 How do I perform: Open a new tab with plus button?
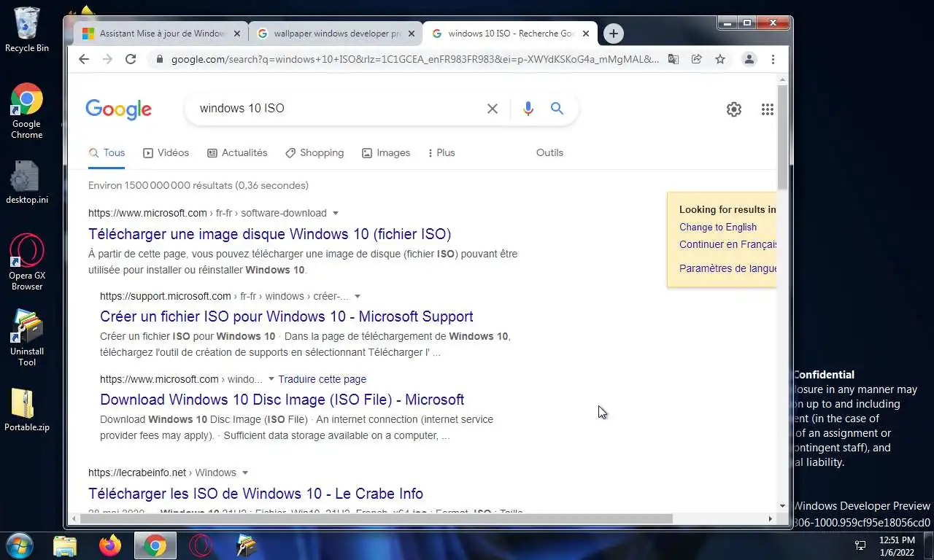point(614,34)
